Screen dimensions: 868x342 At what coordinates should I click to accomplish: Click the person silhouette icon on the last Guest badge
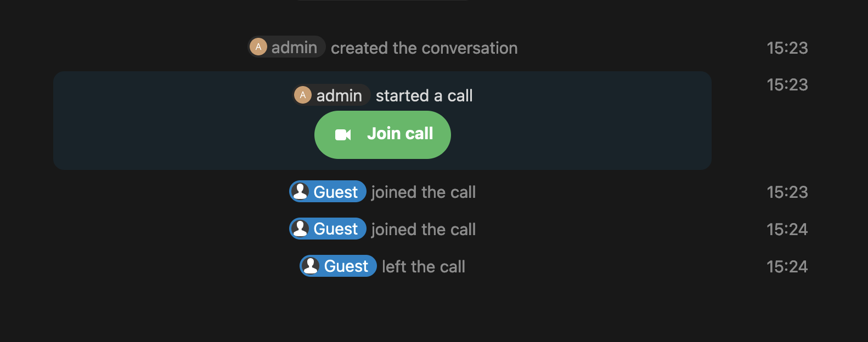[311, 266]
